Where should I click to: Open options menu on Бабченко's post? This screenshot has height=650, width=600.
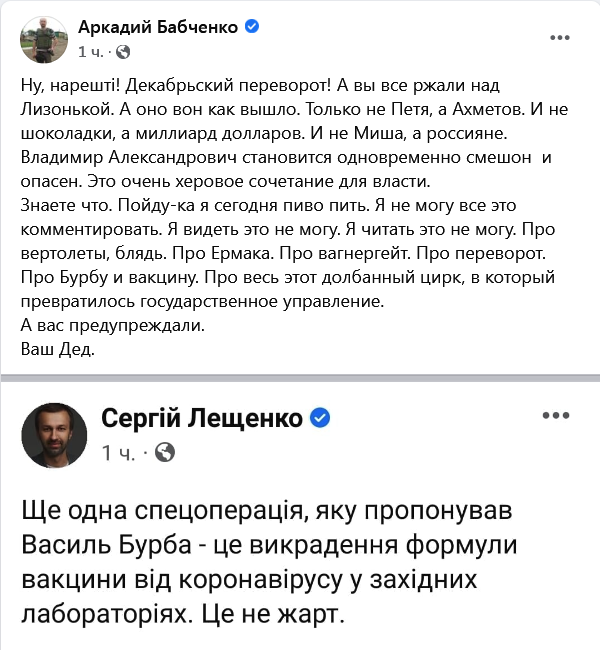[560, 38]
